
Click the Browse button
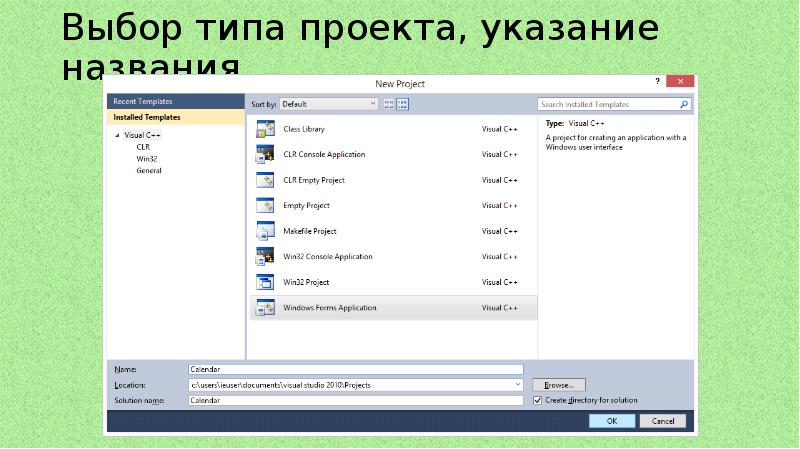(558, 384)
